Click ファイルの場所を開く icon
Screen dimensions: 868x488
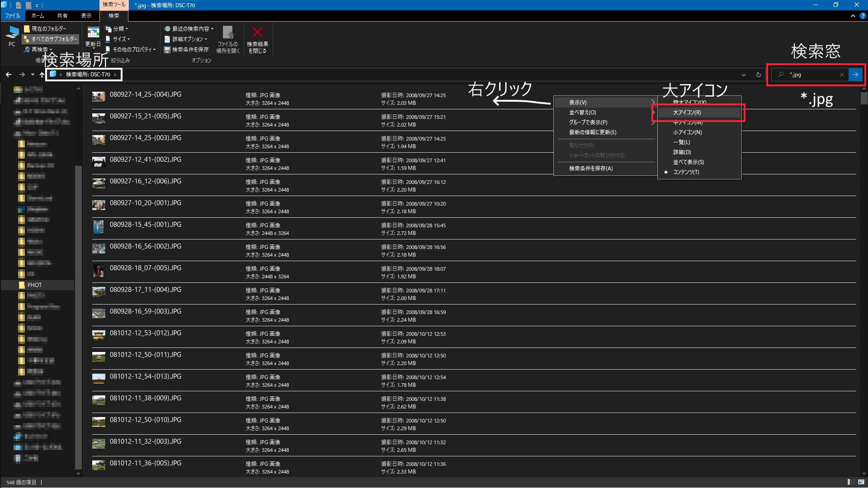228,33
